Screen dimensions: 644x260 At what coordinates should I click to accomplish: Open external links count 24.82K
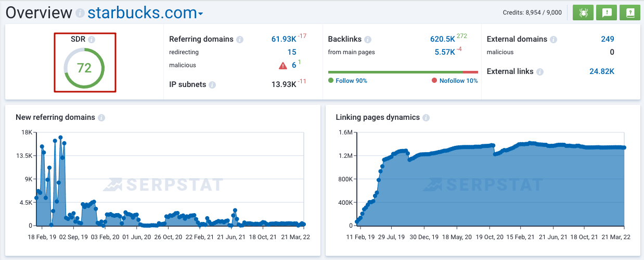(x=602, y=71)
